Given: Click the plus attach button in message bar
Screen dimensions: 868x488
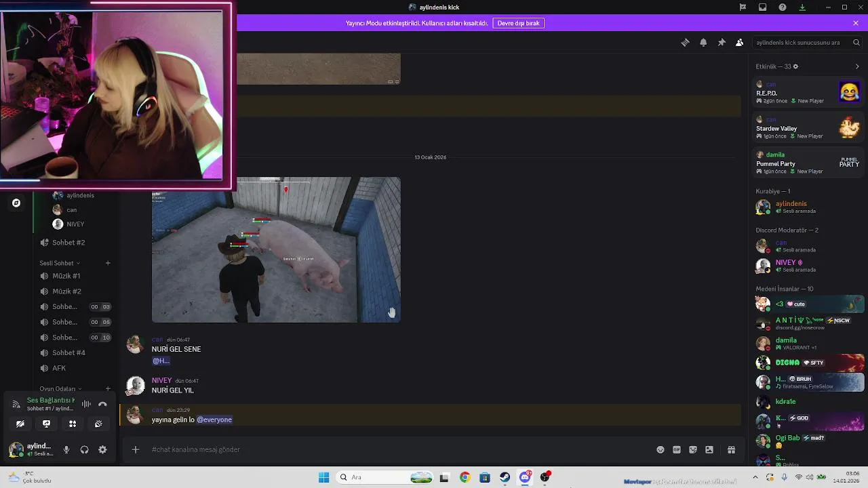Looking at the screenshot, I should 135,449.
